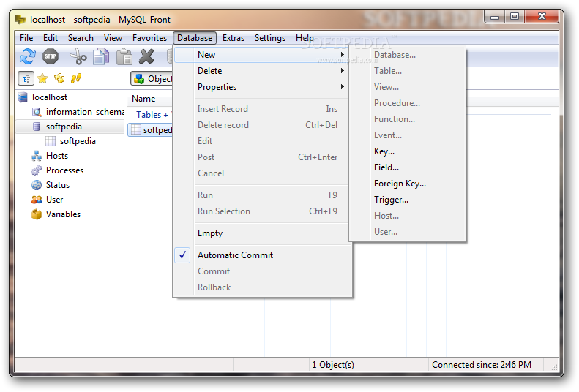Screen dimensions: 579x392
Task: Open User in the navigator
Action: tap(54, 200)
